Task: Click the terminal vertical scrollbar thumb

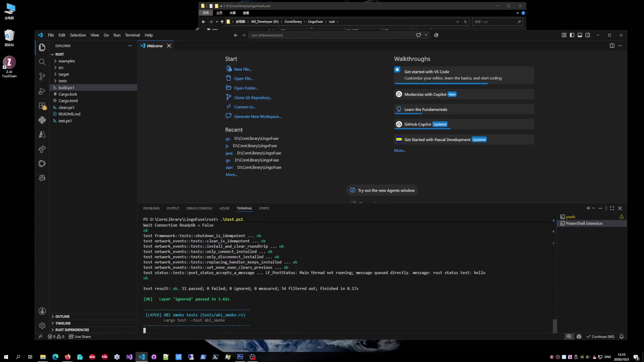Action: click(x=555, y=326)
